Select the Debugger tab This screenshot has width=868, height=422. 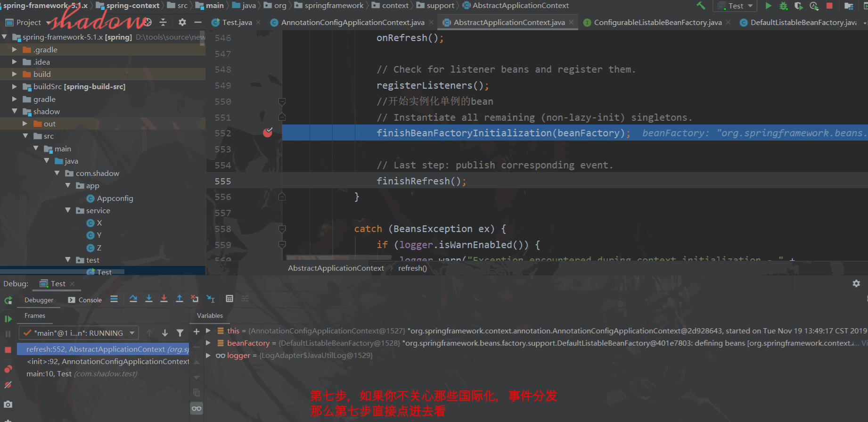click(x=39, y=300)
